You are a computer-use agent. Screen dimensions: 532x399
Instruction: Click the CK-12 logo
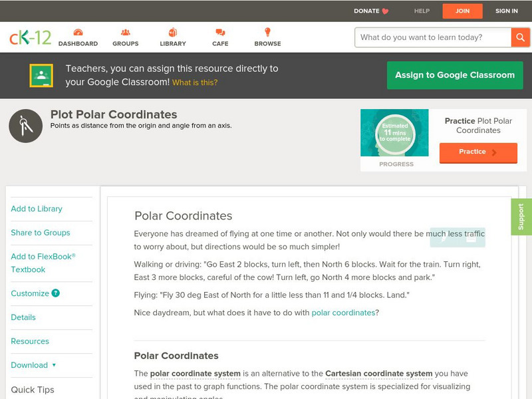[x=30, y=37]
